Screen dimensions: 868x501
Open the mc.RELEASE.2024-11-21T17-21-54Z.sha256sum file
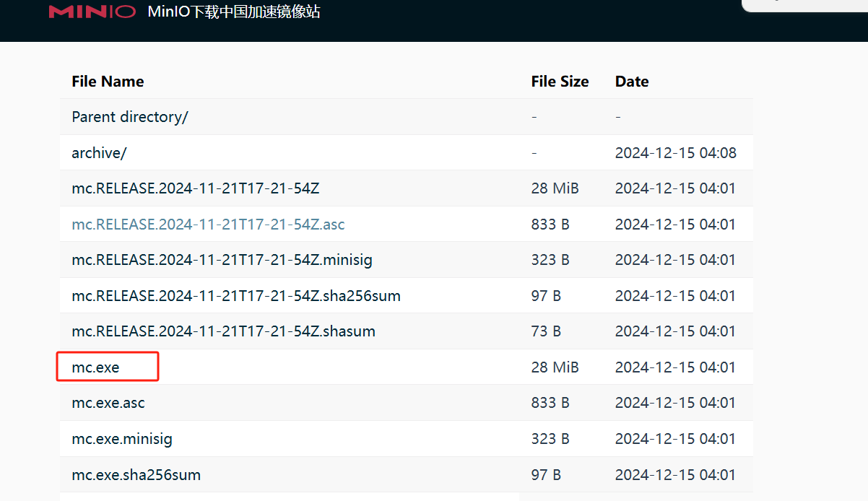click(x=236, y=296)
